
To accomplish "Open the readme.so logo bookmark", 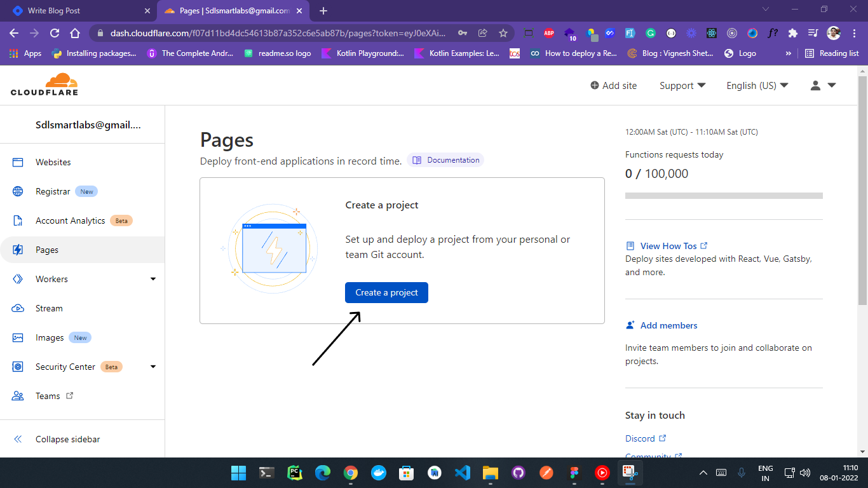I will 278,53.
